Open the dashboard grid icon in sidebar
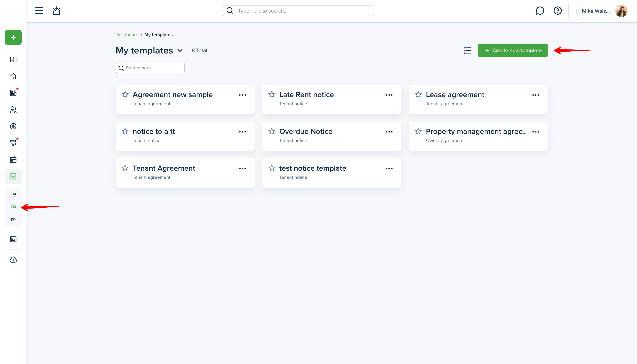The image size is (637, 364). pyautogui.click(x=13, y=60)
